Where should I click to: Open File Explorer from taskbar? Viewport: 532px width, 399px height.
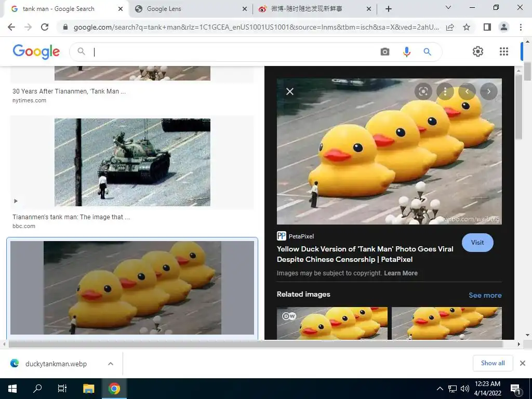88,389
